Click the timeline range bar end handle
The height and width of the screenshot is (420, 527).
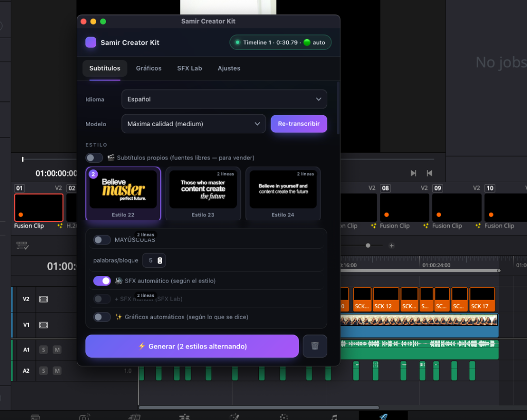[x=499, y=271]
